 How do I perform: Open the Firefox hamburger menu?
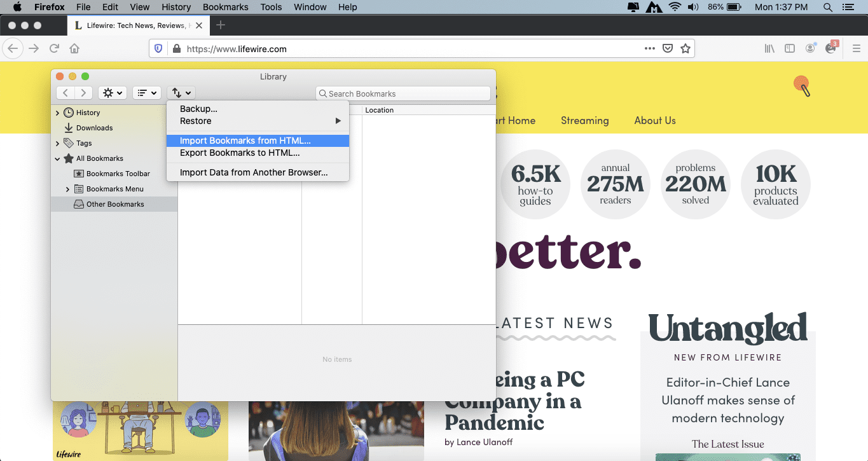pyautogui.click(x=856, y=48)
